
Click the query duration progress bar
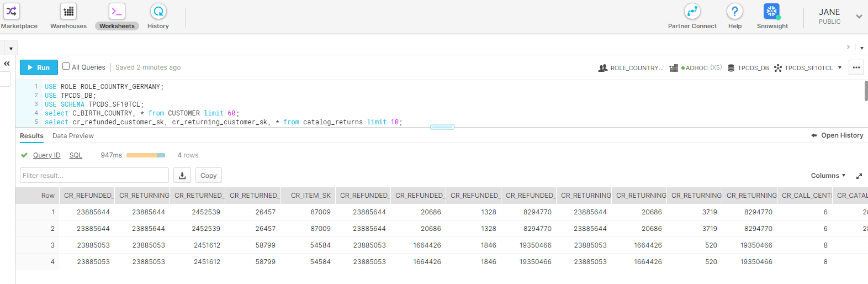point(146,155)
